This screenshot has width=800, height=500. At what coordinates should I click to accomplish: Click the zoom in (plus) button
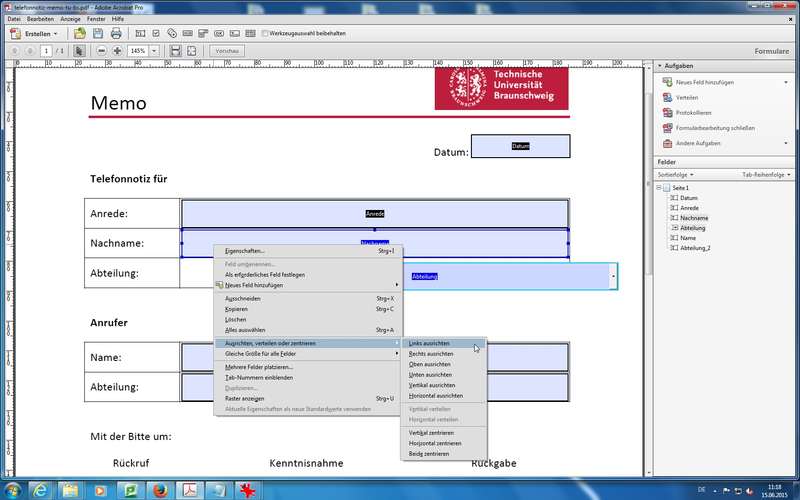117,50
